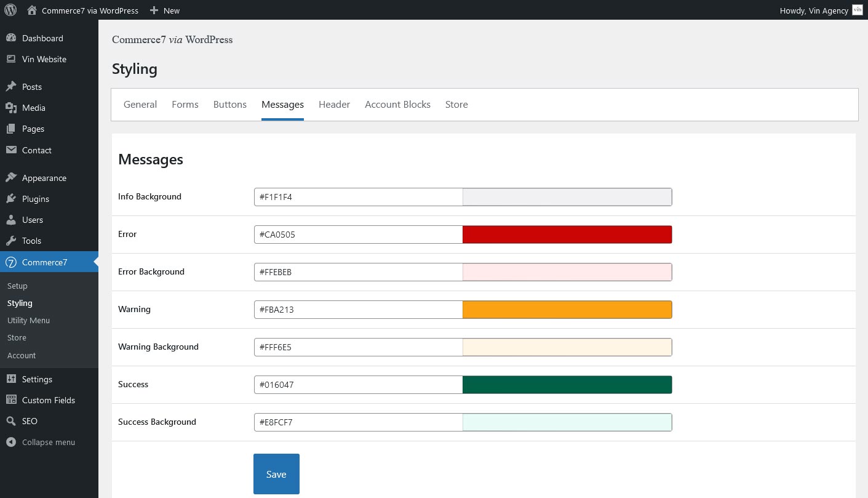868x498 pixels.
Task: Switch to the Buttons tab
Action: coord(229,105)
